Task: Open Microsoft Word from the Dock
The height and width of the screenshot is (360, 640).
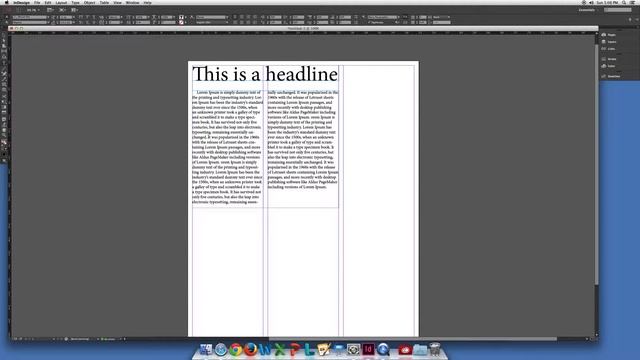Action: coord(265,349)
